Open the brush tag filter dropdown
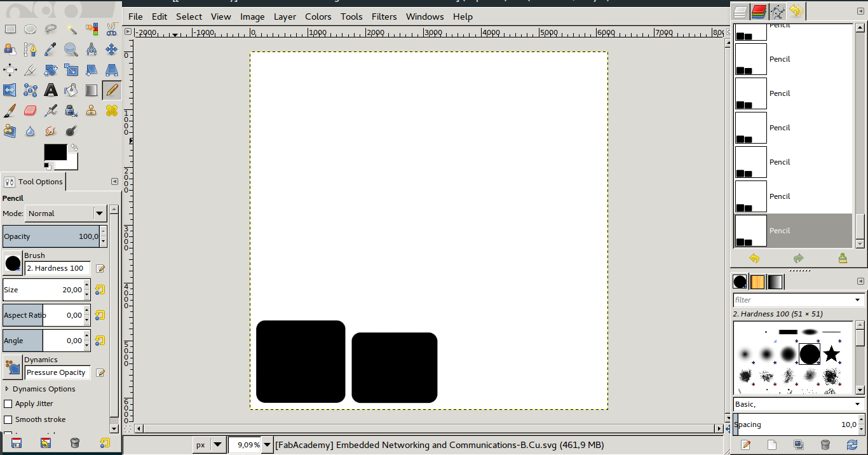This screenshot has height=455, width=868. tap(858, 300)
